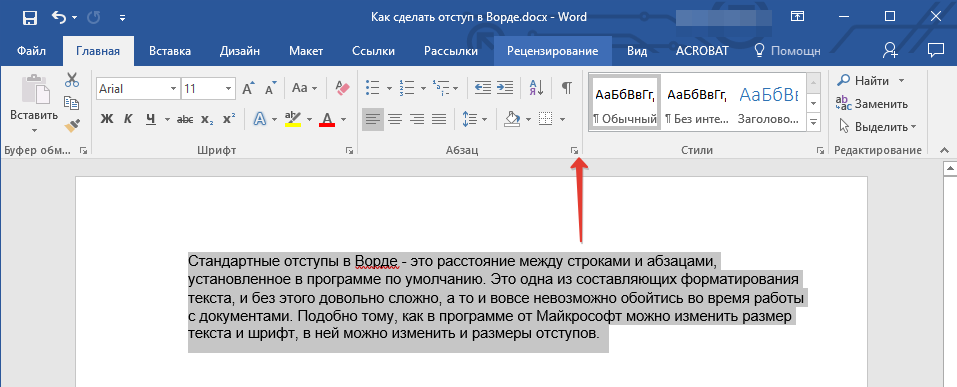This screenshot has height=387, width=957.
Task: Activate the Format Painter brush
Action: pos(72,126)
